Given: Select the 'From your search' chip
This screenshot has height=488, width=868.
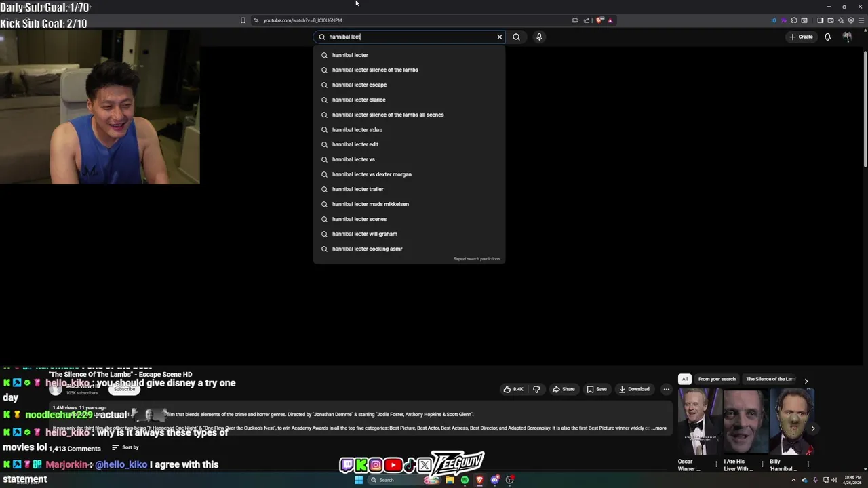Looking at the screenshot, I should [x=717, y=379].
